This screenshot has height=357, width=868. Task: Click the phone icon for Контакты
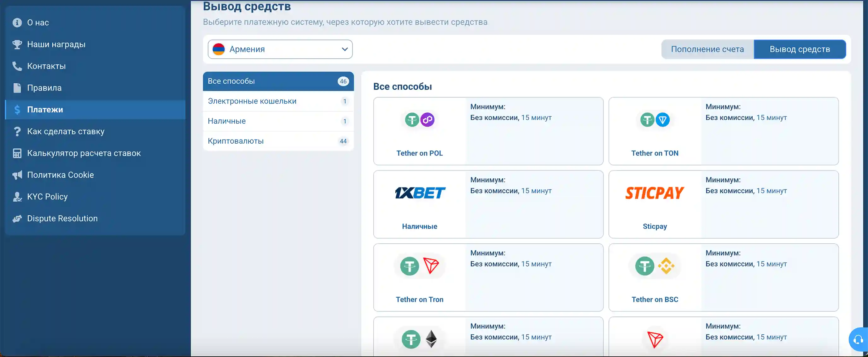click(17, 66)
